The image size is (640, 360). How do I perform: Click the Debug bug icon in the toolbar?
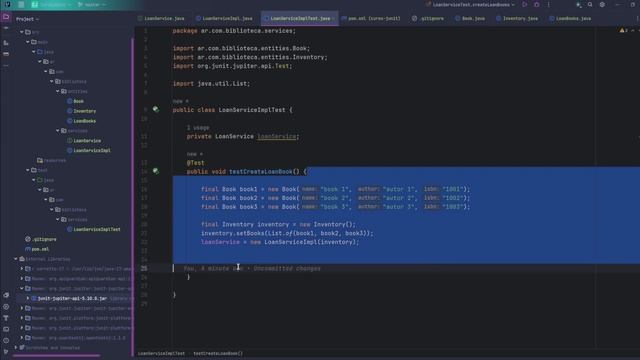(x=536, y=4)
